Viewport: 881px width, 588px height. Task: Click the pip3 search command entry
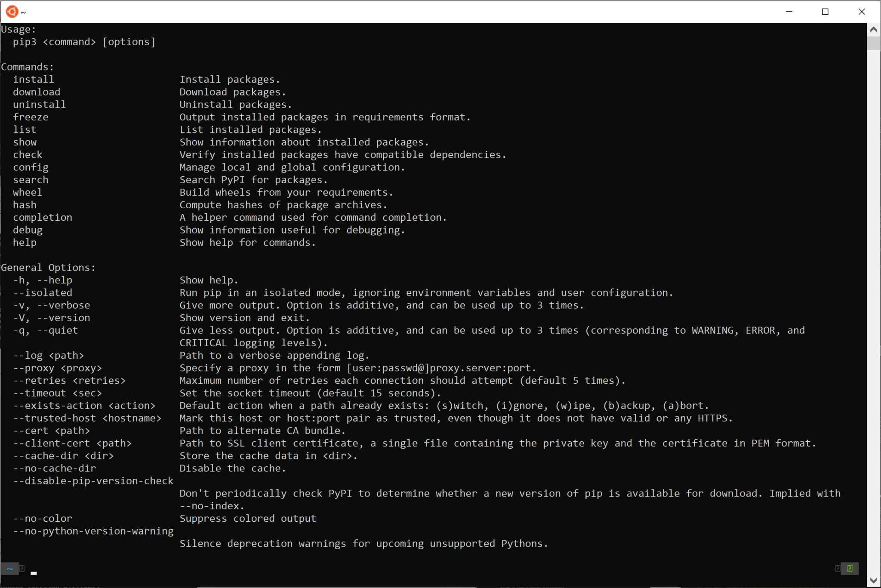click(31, 179)
